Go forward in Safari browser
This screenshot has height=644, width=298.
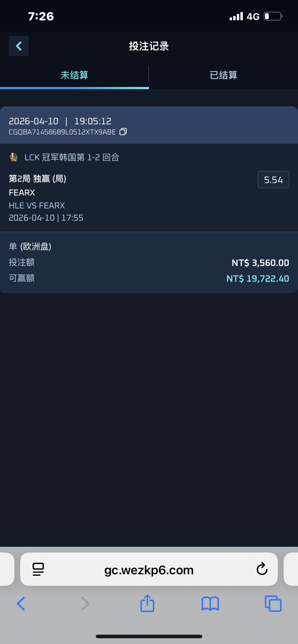click(85, 604)
